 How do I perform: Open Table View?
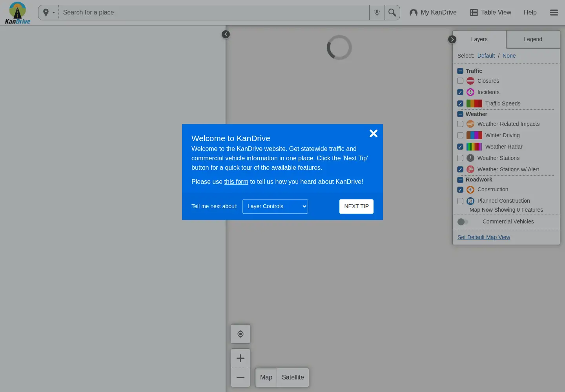pos(490,13)
